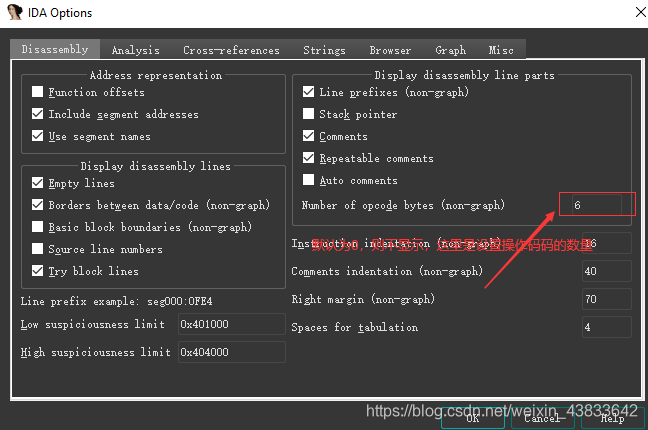This screenshot has height=430, width=648.
Task: Switch to the Strings tab
Action: point(324,50)
